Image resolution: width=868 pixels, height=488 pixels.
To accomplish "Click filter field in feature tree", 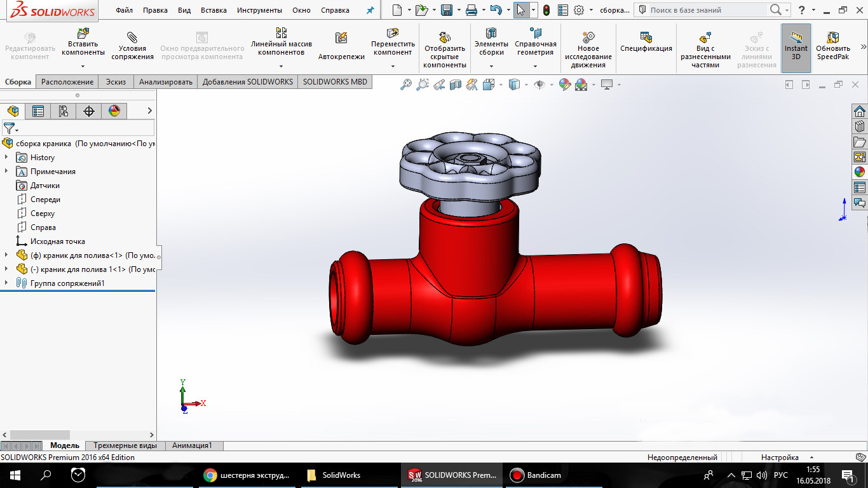I will click(78, 128).
